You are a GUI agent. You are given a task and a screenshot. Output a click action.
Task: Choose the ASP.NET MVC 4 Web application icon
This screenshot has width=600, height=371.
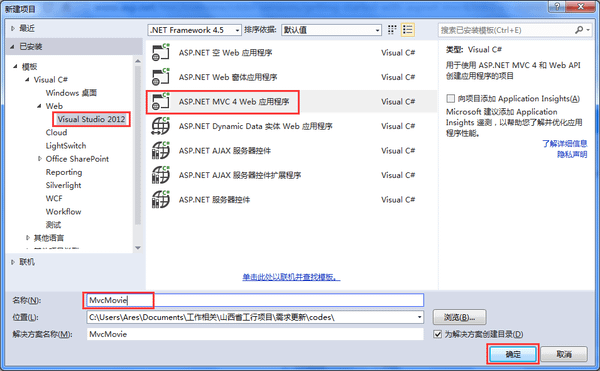(x=161, y=102)
